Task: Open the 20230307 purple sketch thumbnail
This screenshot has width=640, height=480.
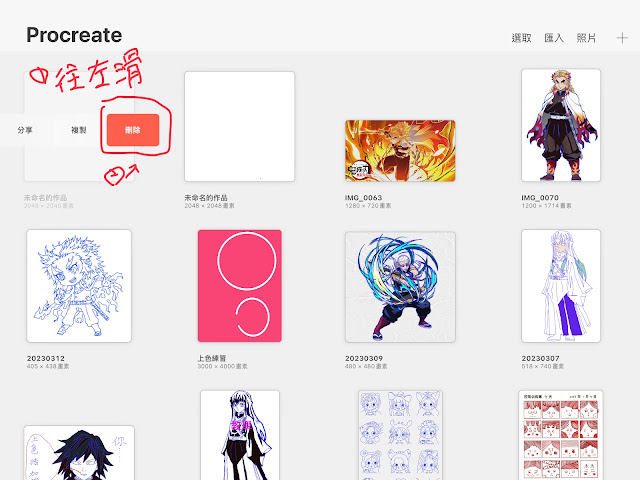Action: 561,286
